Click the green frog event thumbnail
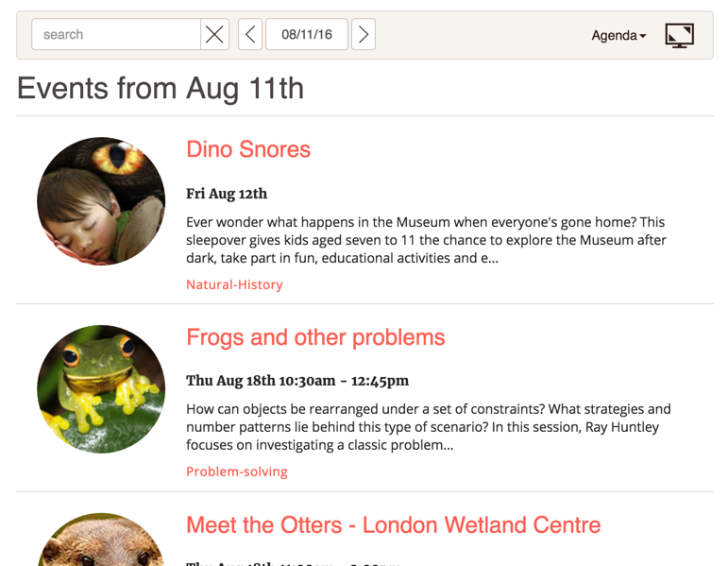The height and width of the screenshot is (566, 728). click(x=101, y=389)
